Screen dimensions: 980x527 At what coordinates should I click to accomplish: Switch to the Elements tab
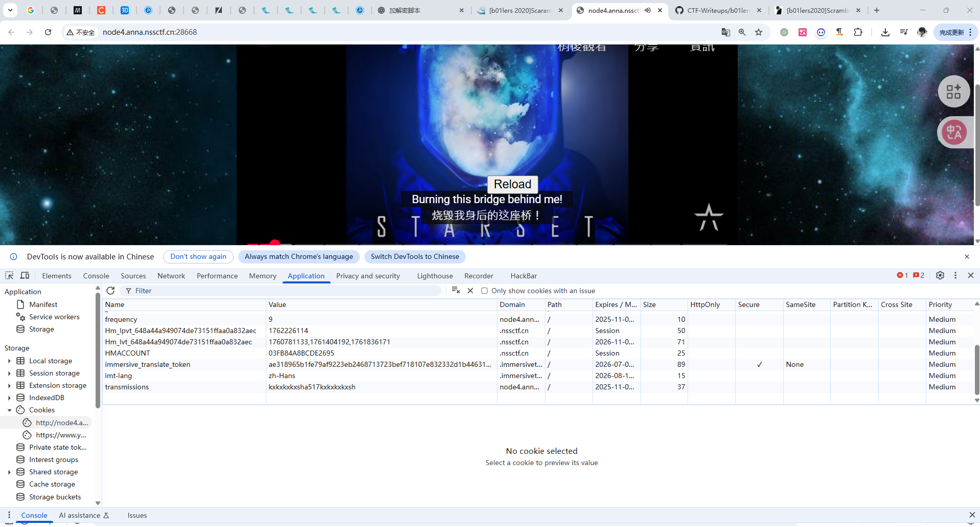tap(57, 276)
